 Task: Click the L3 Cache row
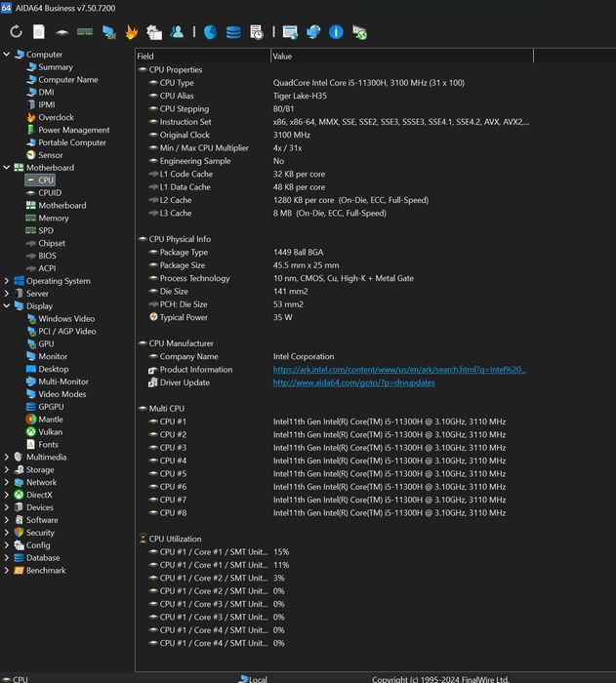[x=334, y=213]
